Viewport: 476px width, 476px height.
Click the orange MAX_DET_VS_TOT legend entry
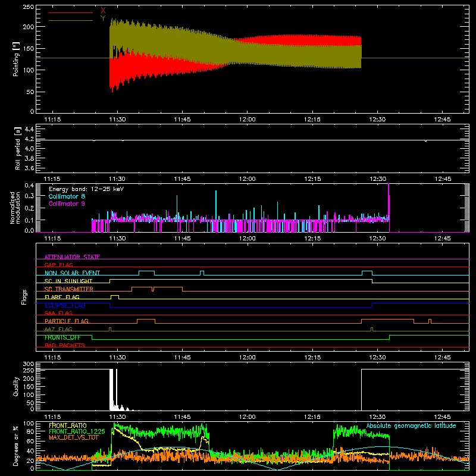coord(74,437)
